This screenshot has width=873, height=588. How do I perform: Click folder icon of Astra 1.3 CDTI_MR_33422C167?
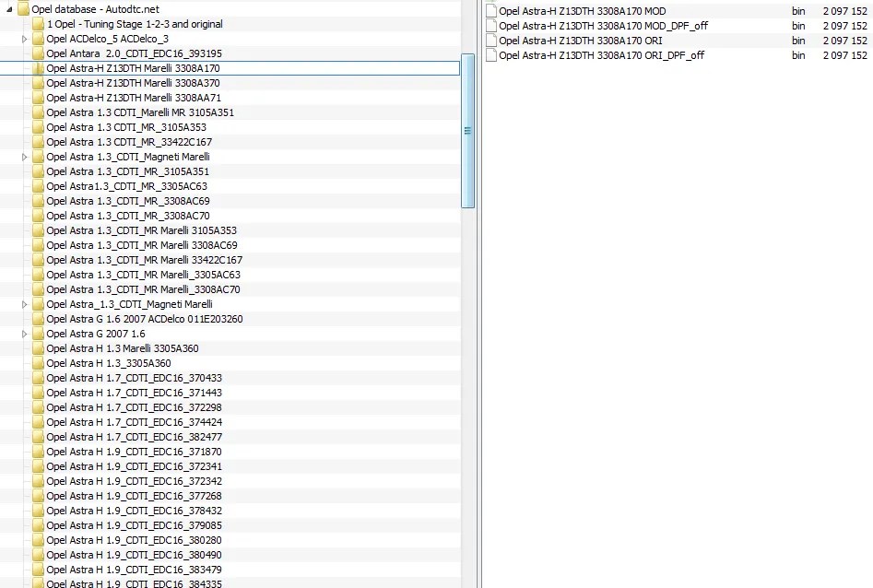click(38, 142)
